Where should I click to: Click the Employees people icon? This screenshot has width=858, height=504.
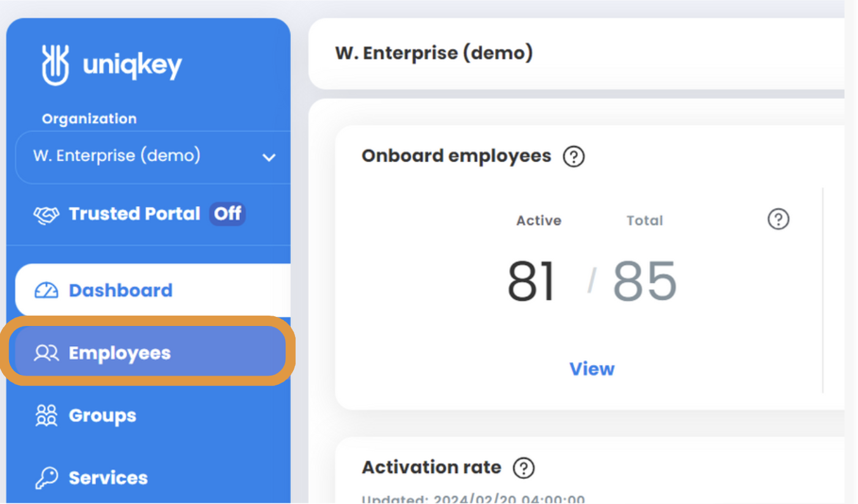[47, 353]
